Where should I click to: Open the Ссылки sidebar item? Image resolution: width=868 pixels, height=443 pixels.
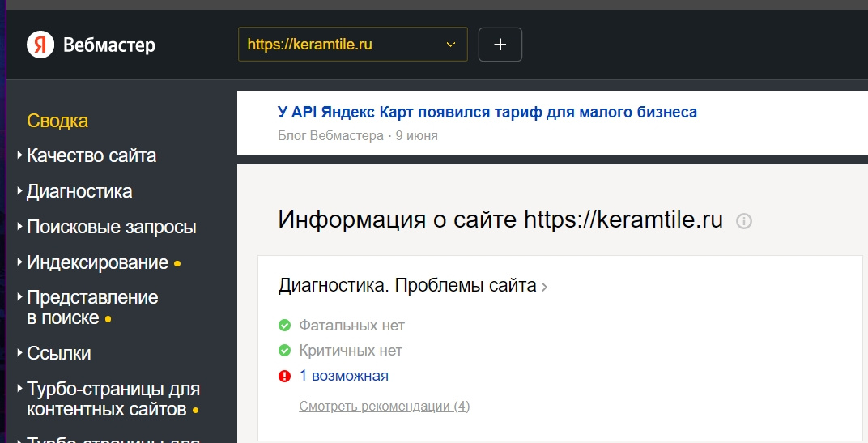coord(58,353)
